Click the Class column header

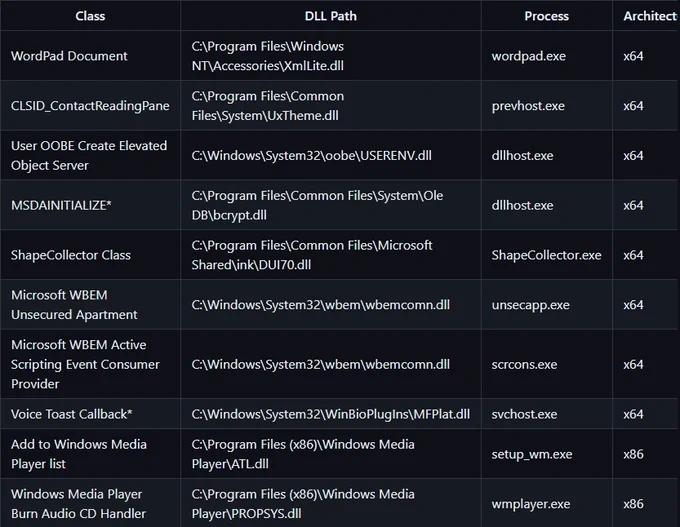click(x=90, y=16)
